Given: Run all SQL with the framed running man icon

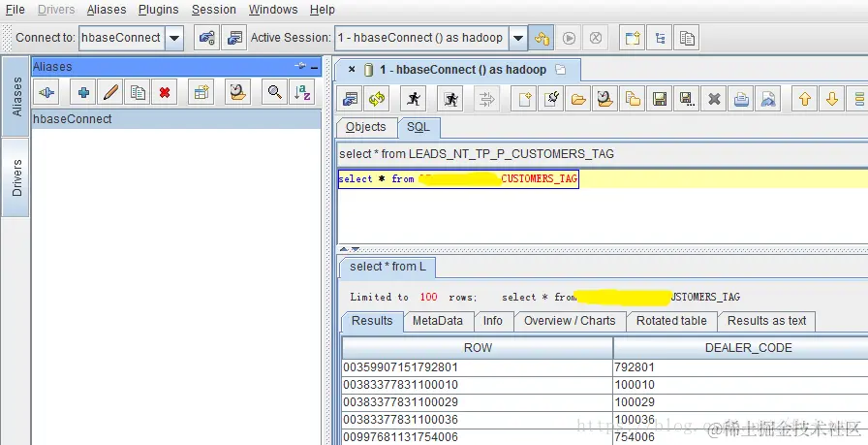Looking at the screenshot, I should [x=450, y=99].
